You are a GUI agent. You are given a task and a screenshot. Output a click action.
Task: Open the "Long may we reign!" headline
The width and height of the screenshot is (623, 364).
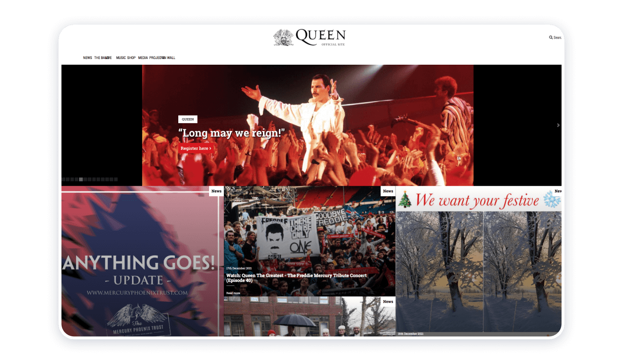(x=231, y=133)
